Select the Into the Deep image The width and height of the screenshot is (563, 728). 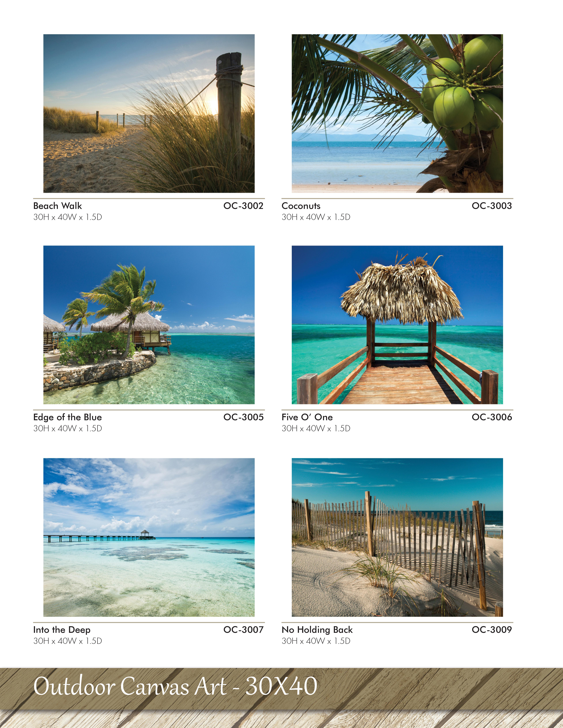[x=149, y=537]
